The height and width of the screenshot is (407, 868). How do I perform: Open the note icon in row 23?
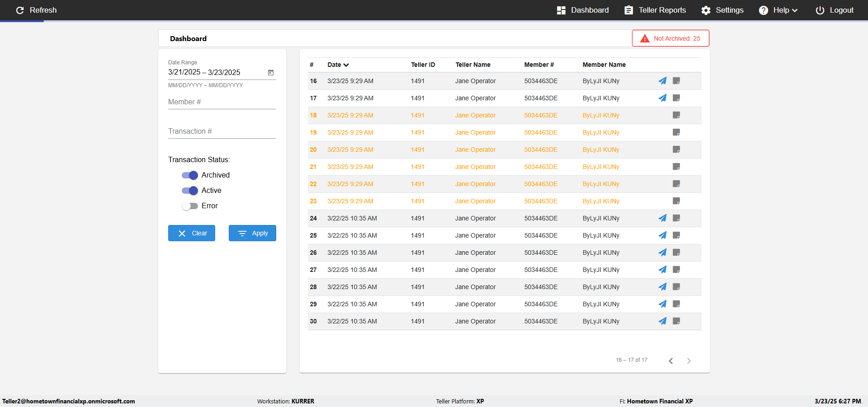[676, 201]
